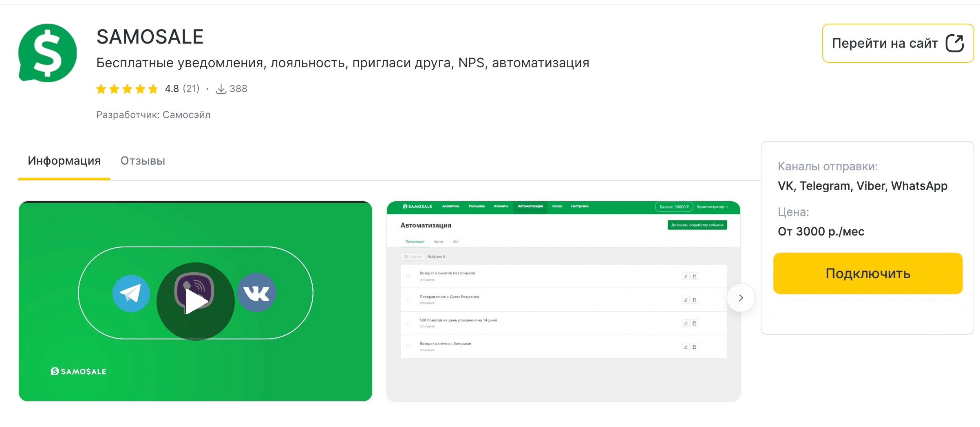Click row title 'Возврат клиента с бонусами'
Screen dimensions: 980x427
coord(445,344)
